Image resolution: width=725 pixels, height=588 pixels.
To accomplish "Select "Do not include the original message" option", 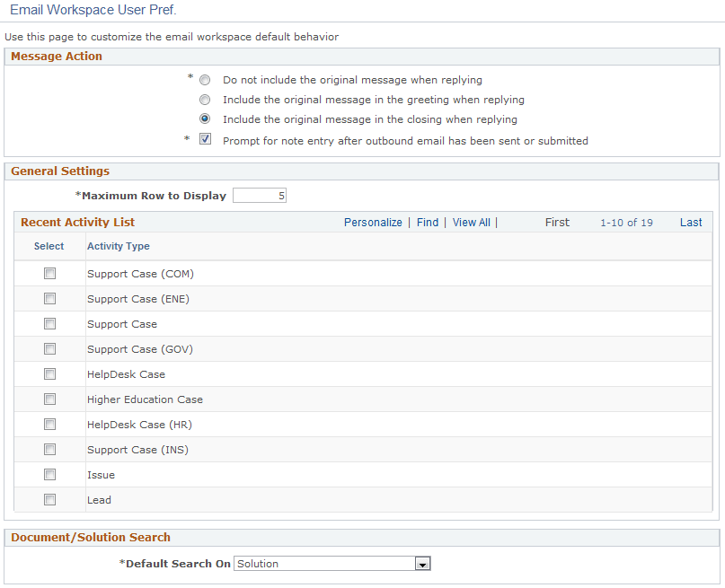I will tap(205, 80).
